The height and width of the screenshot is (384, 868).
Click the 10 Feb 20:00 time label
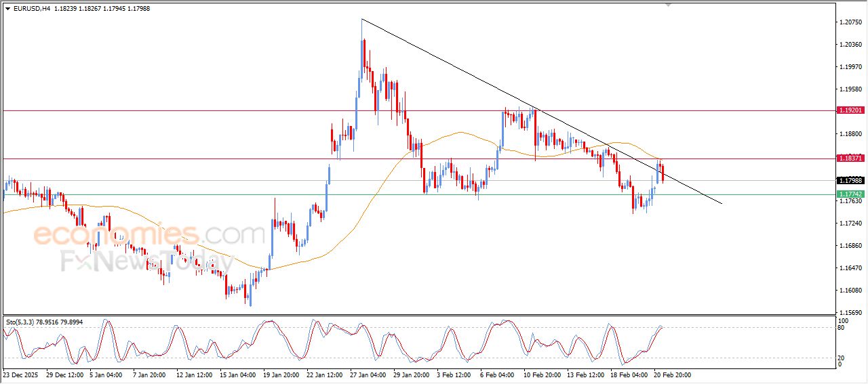(541, 375)
